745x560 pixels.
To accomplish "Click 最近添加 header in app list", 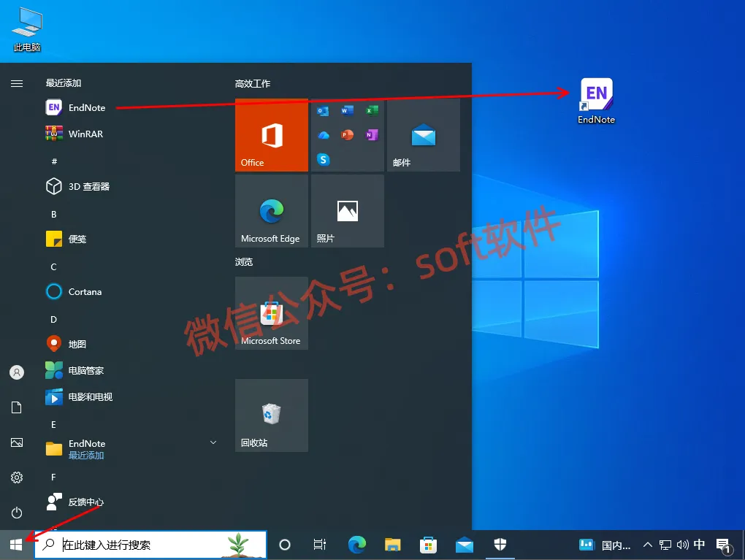I will (x=64, y=83).
